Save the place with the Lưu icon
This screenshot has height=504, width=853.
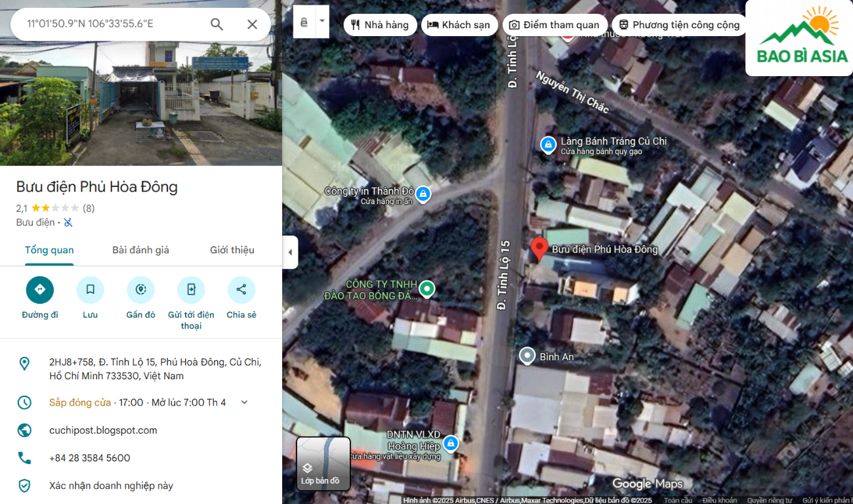(x=91, y=290)
